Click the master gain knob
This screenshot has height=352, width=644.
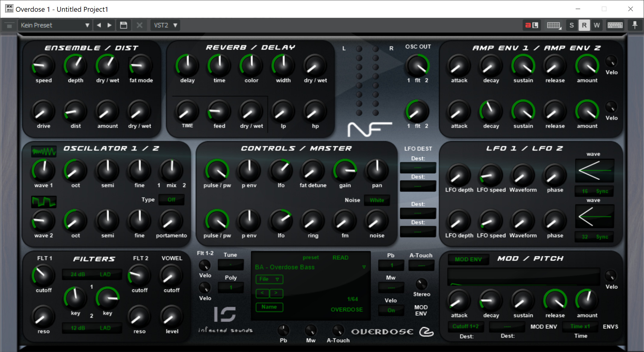click(x=345, y=171)
